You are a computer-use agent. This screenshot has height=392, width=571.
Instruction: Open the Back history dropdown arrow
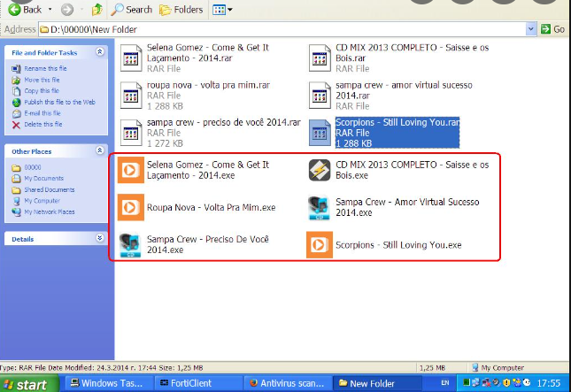(x=50, y=10)
